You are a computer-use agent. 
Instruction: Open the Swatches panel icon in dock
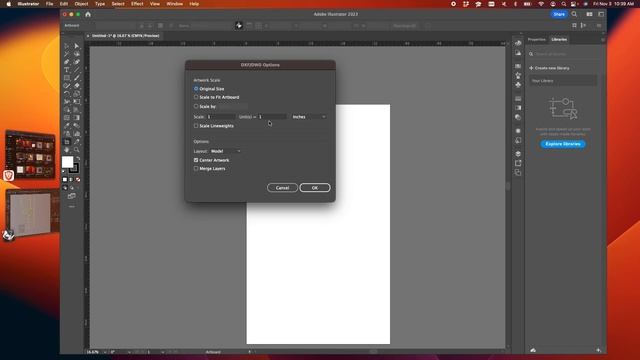tap(518, 66)
